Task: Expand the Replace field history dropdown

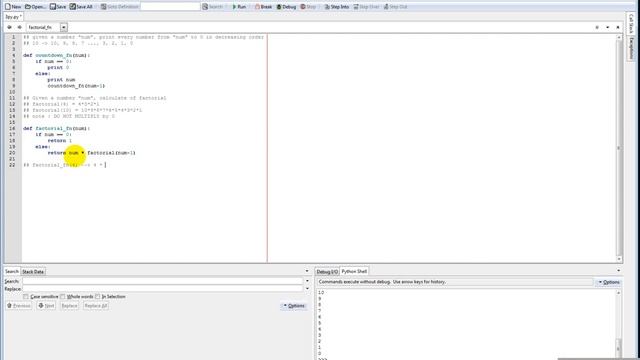Action: point(307,289)
